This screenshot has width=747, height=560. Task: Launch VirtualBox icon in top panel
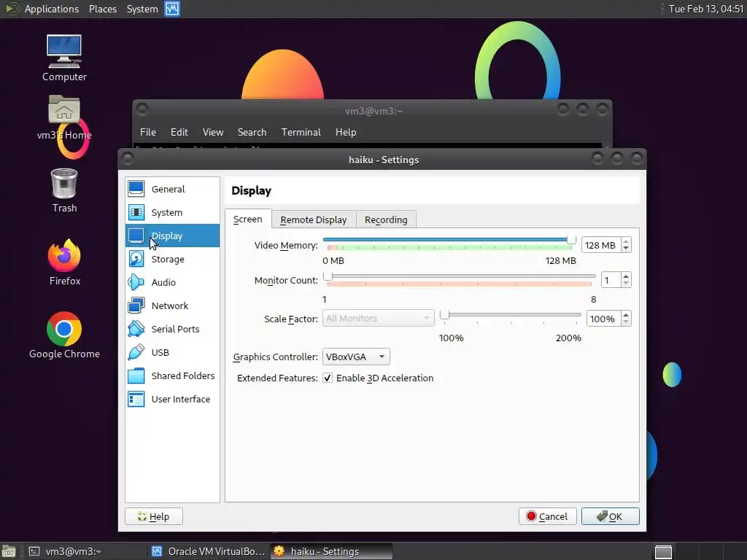(172, 9)
